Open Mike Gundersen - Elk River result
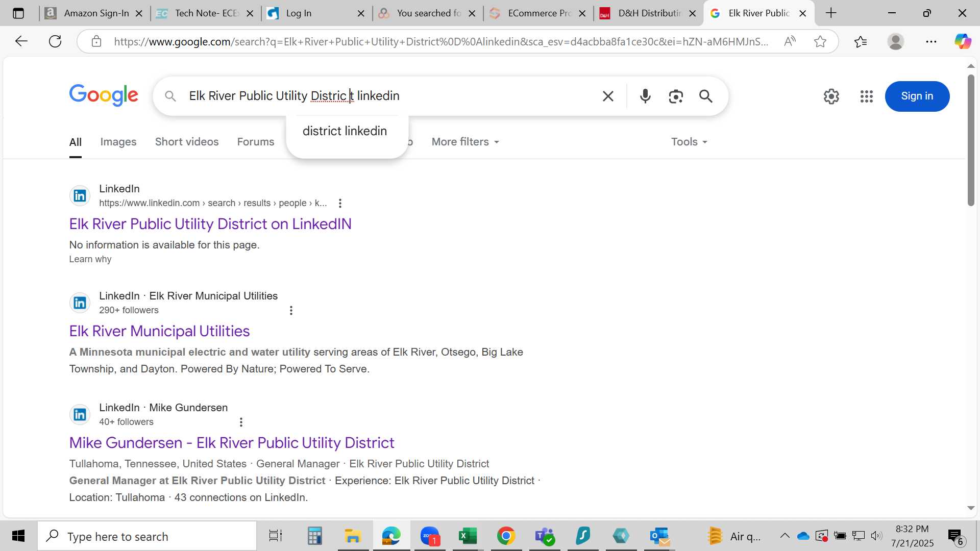Screen dimensions: 980x551 pos(232,443)
